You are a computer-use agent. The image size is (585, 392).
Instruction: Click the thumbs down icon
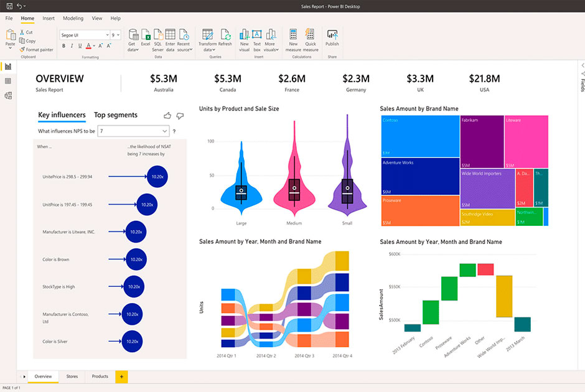pos(180,116)
